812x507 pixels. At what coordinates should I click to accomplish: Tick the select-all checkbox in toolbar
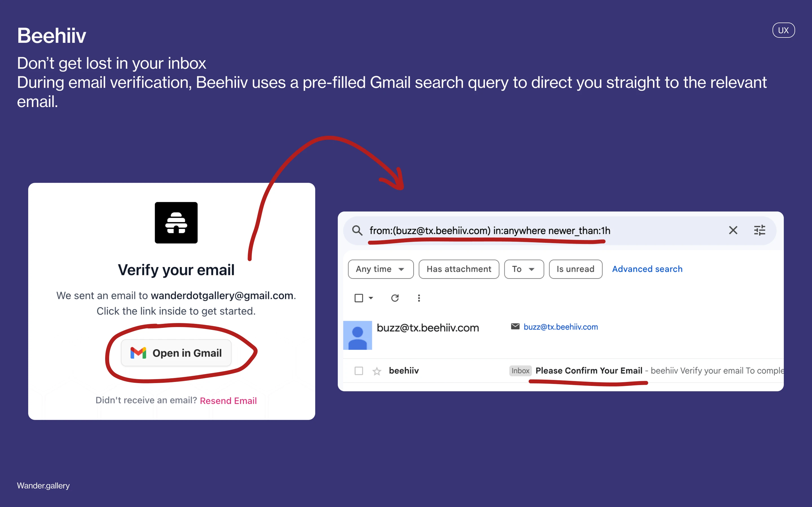click(359, 298)
